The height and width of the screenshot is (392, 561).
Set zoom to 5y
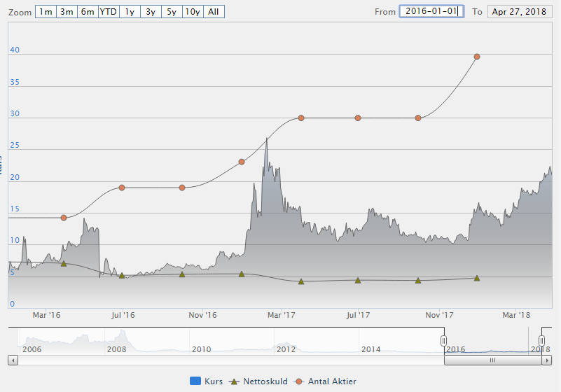click(x=172, y=12)
